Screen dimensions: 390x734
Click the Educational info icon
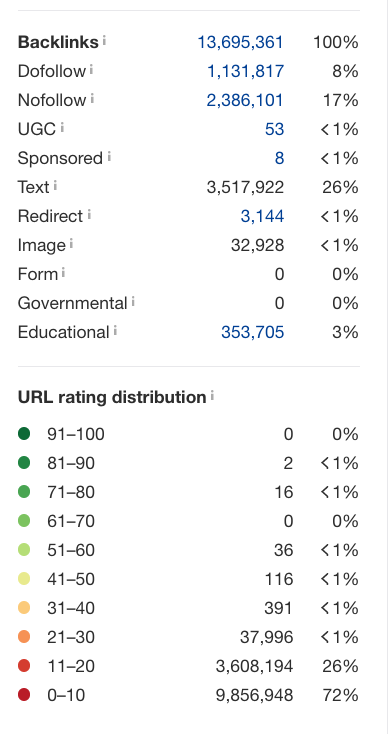[115, 330]
